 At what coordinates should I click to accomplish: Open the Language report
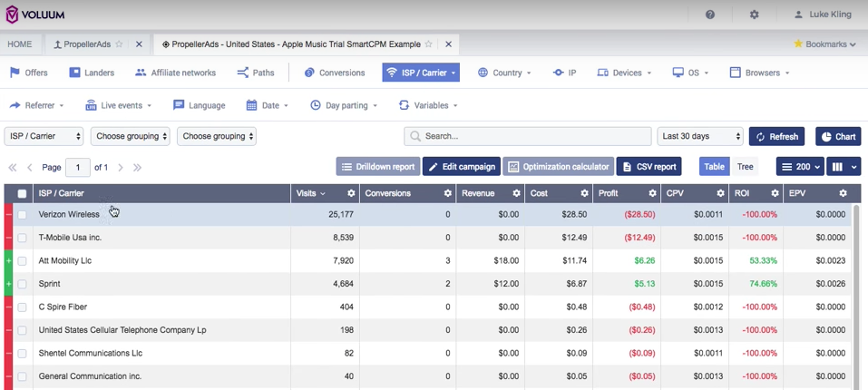click(199, 105)
